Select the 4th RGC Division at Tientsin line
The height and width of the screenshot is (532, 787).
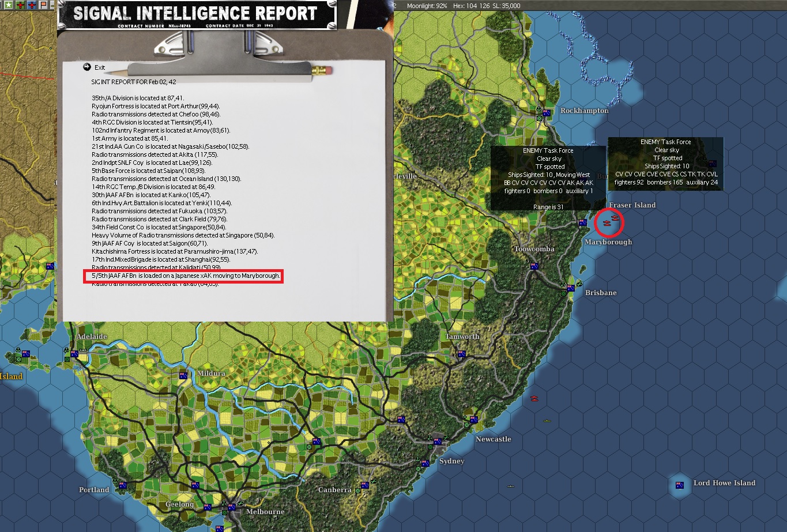pyautogui.click(x=152, y=122)
